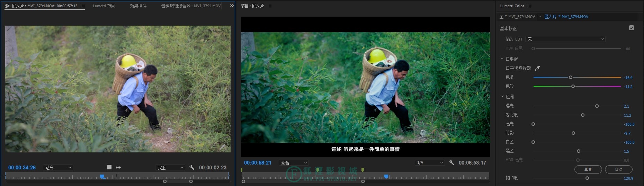Click the Drag Video Only filmstrip icon

tap(109, 167)
